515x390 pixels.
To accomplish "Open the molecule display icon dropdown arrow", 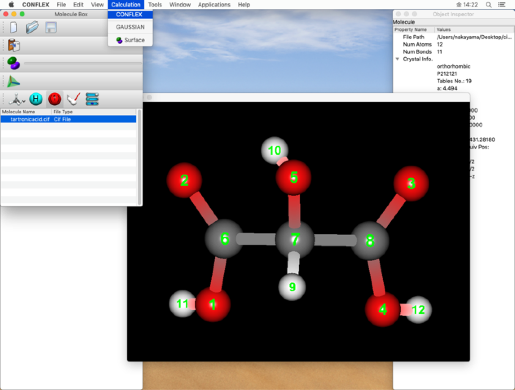I will click(x=24, y=101).
